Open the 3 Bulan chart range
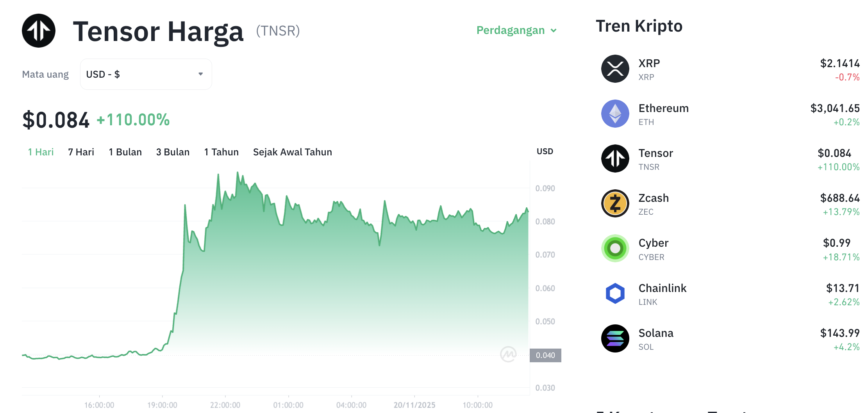Viewport: 868px width, 413px height. point(173,152)
